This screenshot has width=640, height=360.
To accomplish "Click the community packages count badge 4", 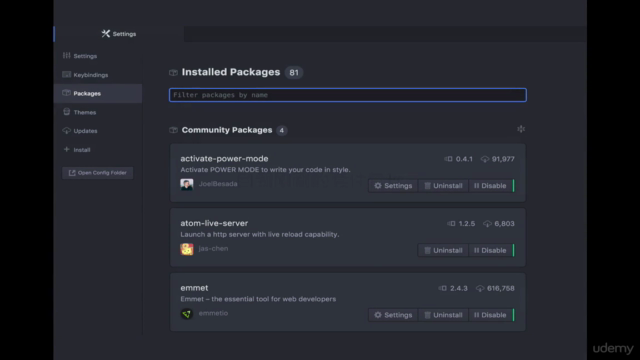I will click(x=282, y=130).
